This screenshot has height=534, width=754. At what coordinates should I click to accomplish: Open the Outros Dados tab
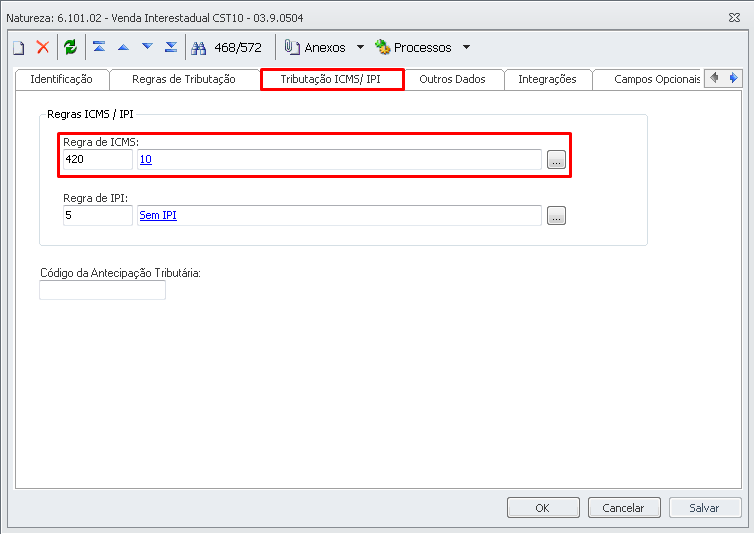[452, 79]
